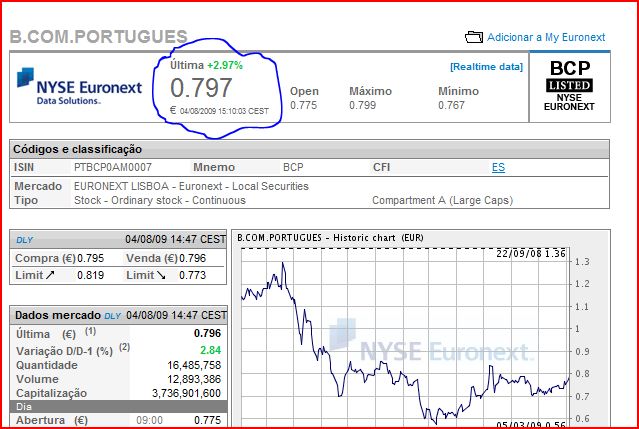Click the BCP Listed NYSE Euronext badge

(x=569, y=86)
